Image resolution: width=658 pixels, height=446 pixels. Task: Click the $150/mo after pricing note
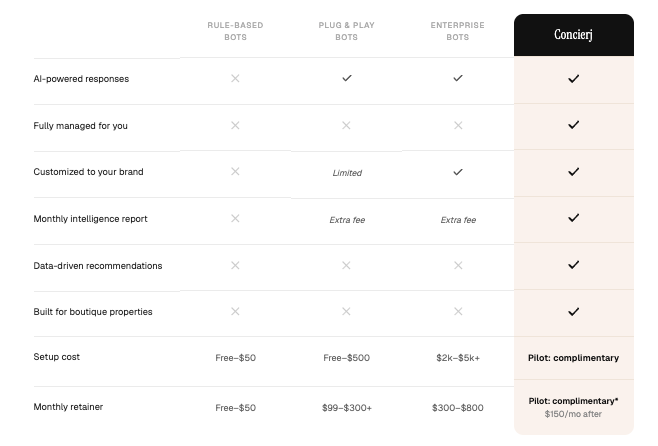click(x=573, y=414)
